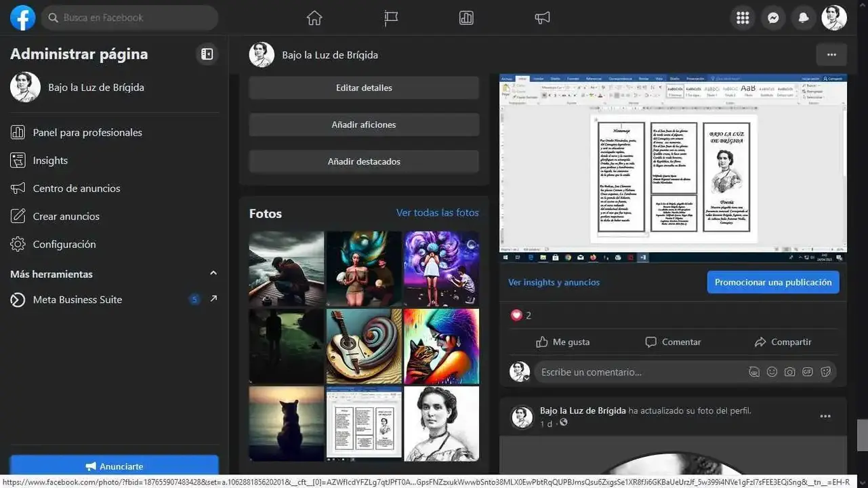
Task: View the heart reactions count
Action: [x=520, y=315]
